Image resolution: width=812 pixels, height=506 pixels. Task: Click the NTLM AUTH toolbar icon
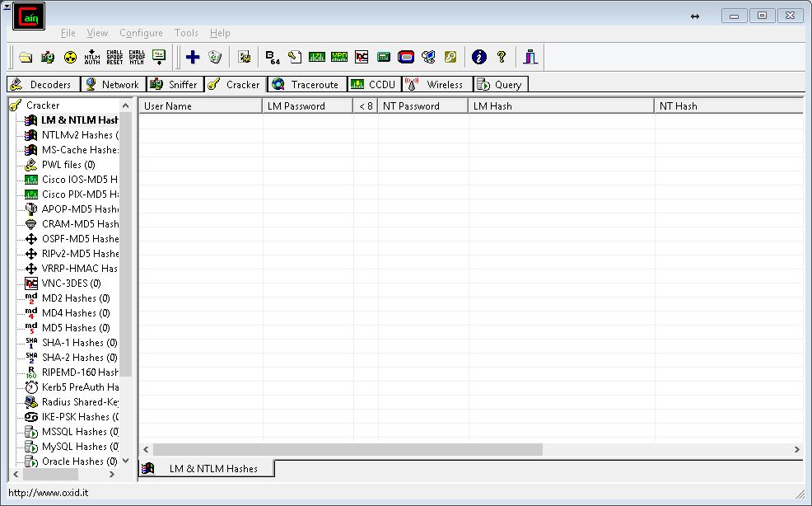(92, 57)
